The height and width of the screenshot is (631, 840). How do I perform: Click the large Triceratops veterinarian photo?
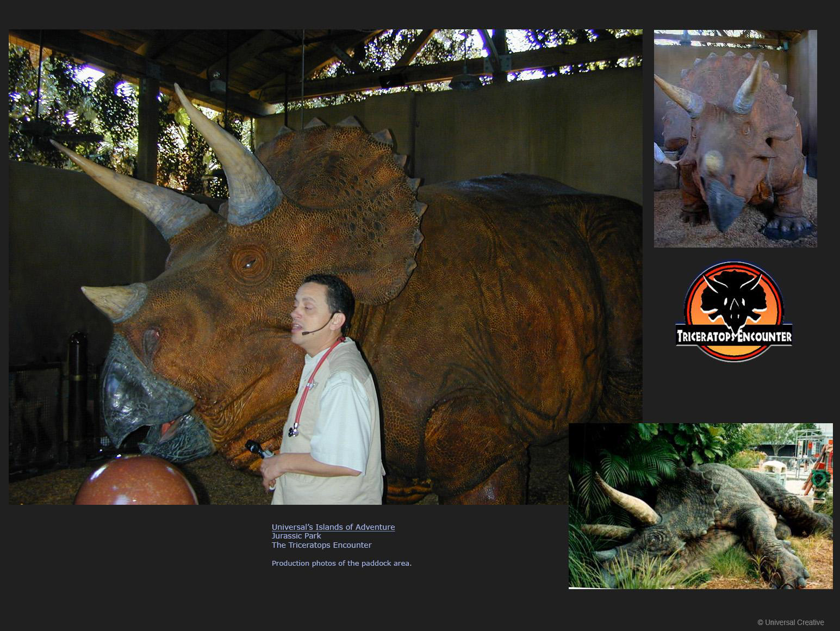coord(325,267)
